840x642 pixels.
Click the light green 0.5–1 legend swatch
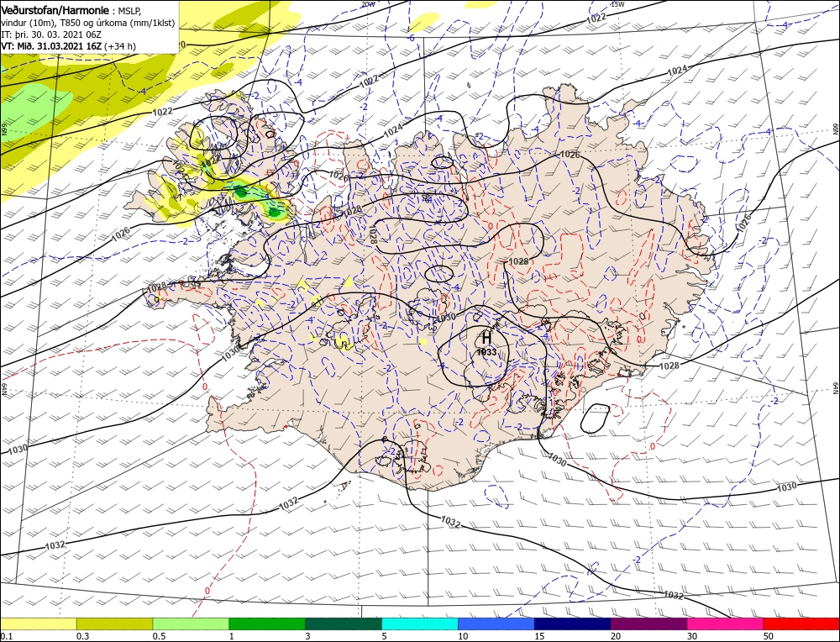(191, 624)
